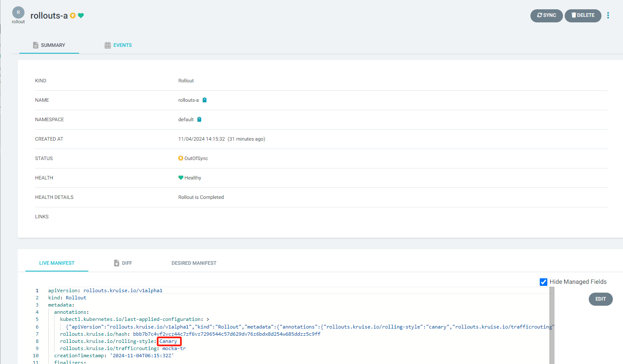The height and width of the screenshot is (364, 623).
Task: Click the rollout resource avatar icon
Action: (18, 12)
